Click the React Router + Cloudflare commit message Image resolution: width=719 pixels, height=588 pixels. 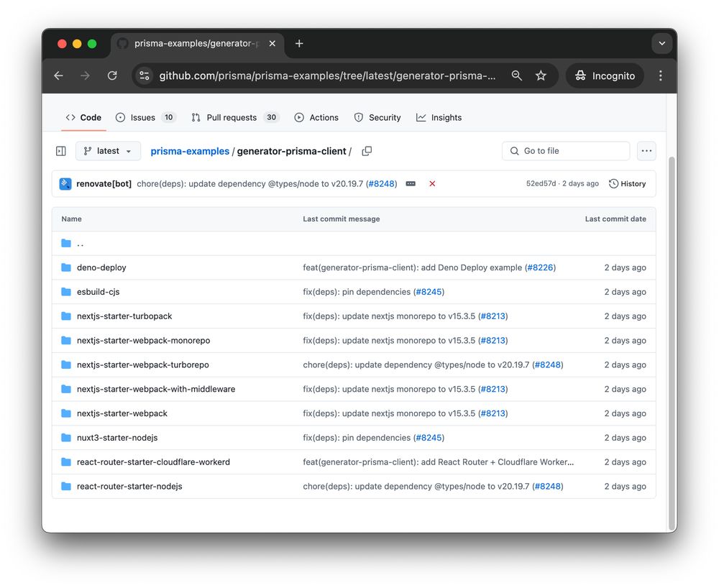[438, 462]
